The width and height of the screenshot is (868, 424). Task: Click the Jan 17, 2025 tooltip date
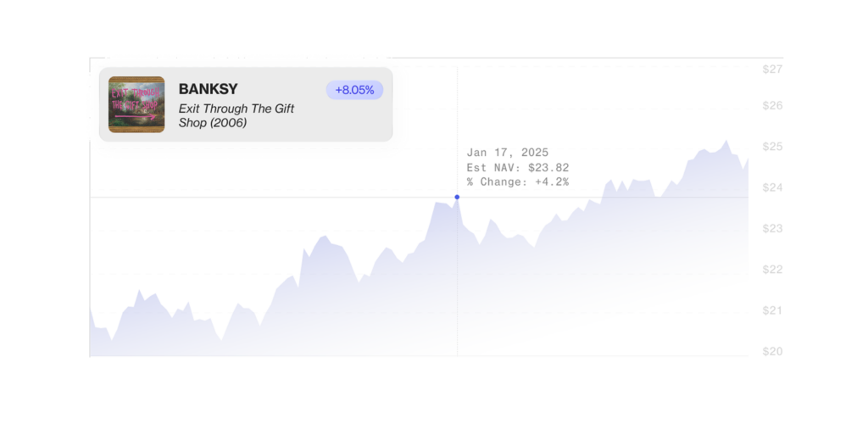pyautogui.click(x=508, y=153)
